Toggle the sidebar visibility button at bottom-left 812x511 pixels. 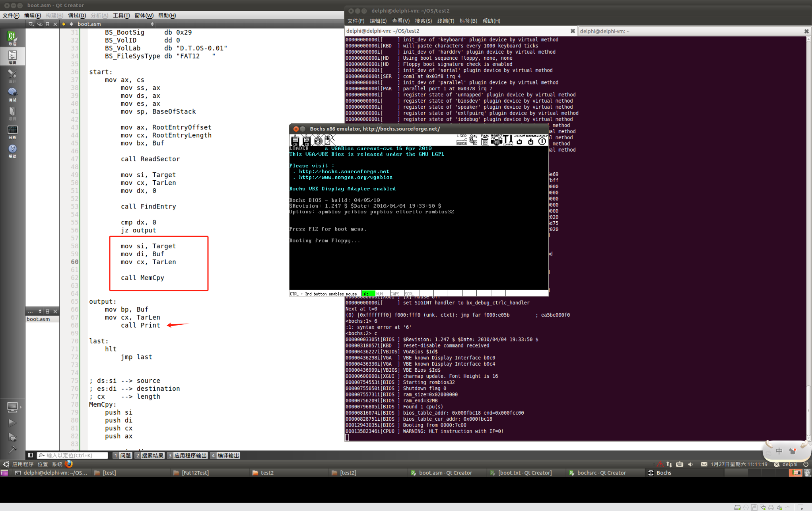(x=30, y=455)
